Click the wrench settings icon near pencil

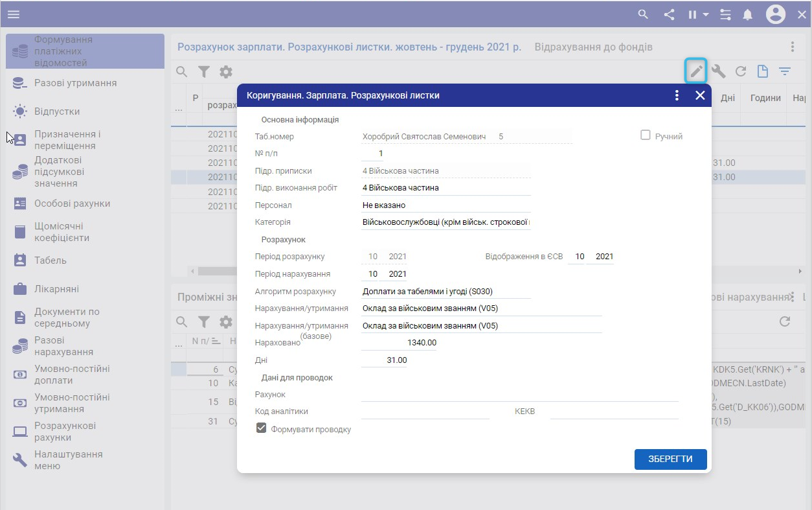(718, 71)
